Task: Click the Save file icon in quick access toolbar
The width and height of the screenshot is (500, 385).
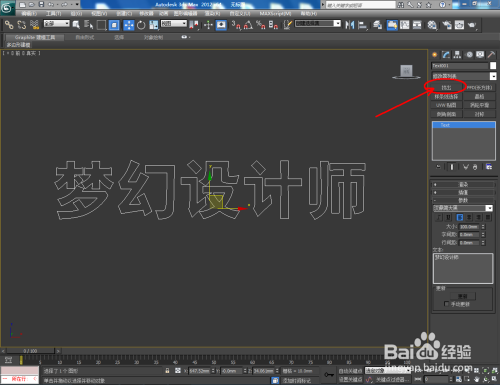Action: point(41,5)
